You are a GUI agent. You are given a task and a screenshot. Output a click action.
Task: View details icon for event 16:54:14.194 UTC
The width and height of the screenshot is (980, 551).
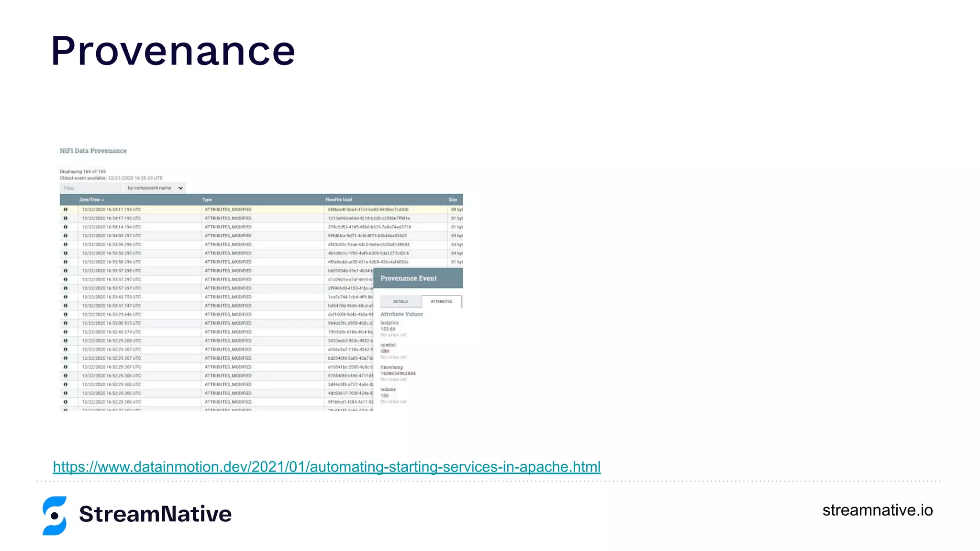tap(66, 227)
